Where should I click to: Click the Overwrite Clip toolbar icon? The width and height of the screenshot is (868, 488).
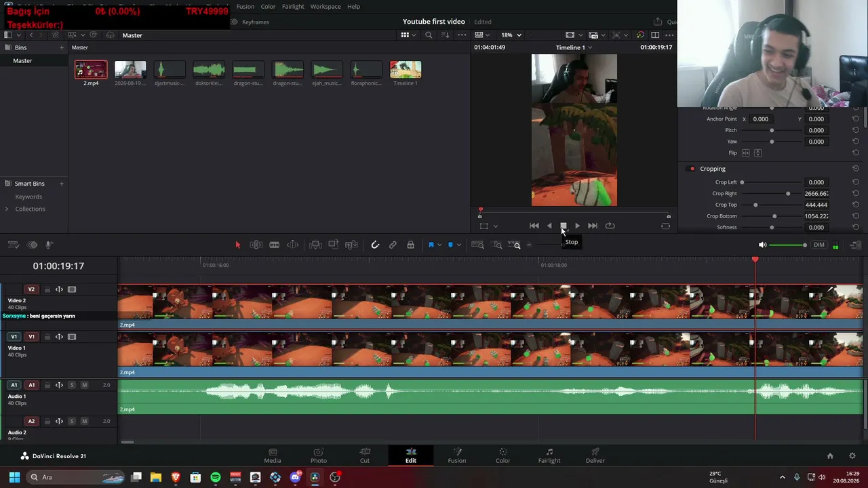coord(334,245)
